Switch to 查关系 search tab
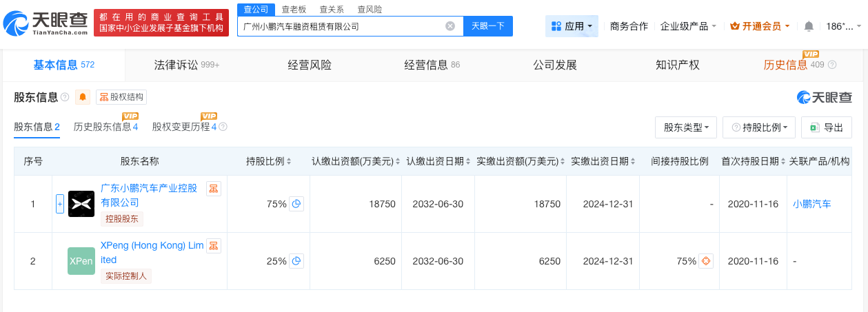 332,9
